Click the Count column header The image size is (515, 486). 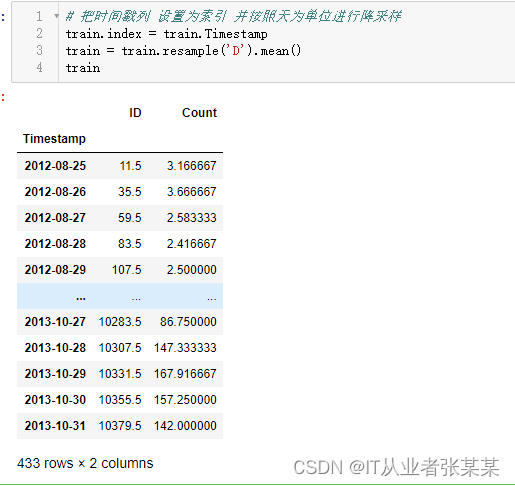coord(199,113)
